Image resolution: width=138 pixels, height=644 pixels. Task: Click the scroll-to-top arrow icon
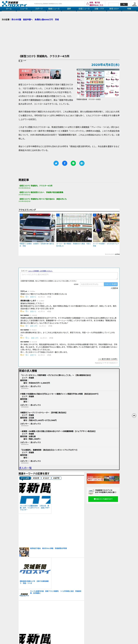coord(134,415)
